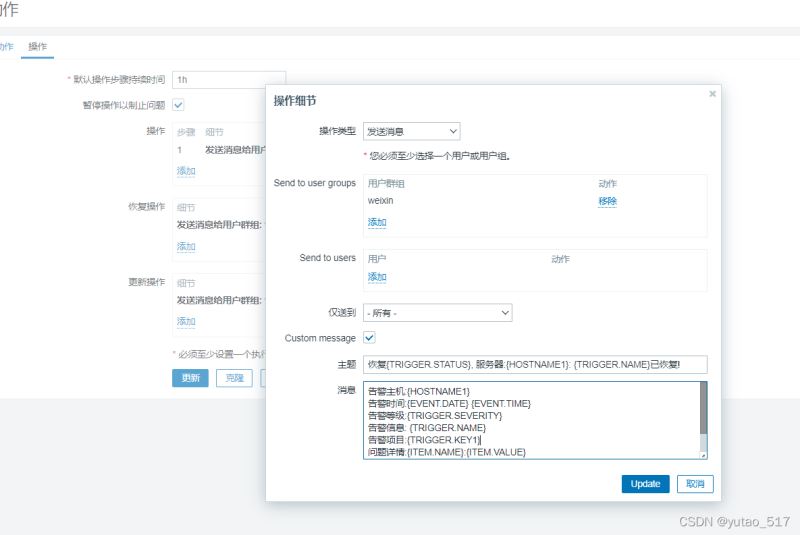The image size is (800, 535).
Task: Click the message text area's vertical scrollbar
Action: 703,410
